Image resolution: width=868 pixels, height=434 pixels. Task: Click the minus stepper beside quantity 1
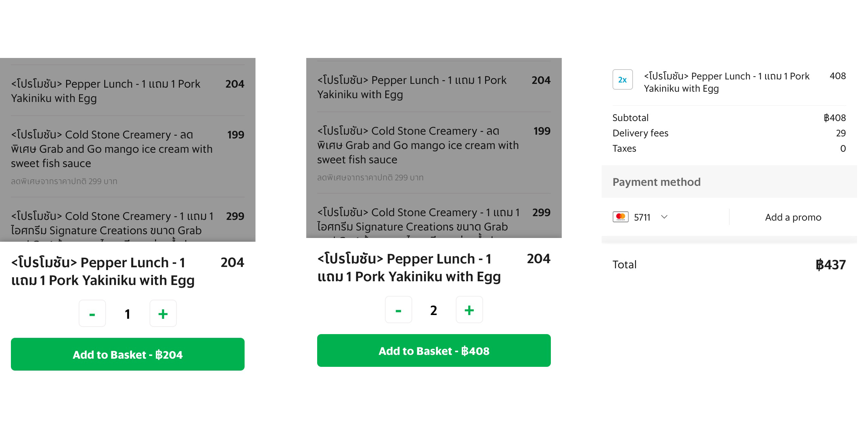(92, 314)
